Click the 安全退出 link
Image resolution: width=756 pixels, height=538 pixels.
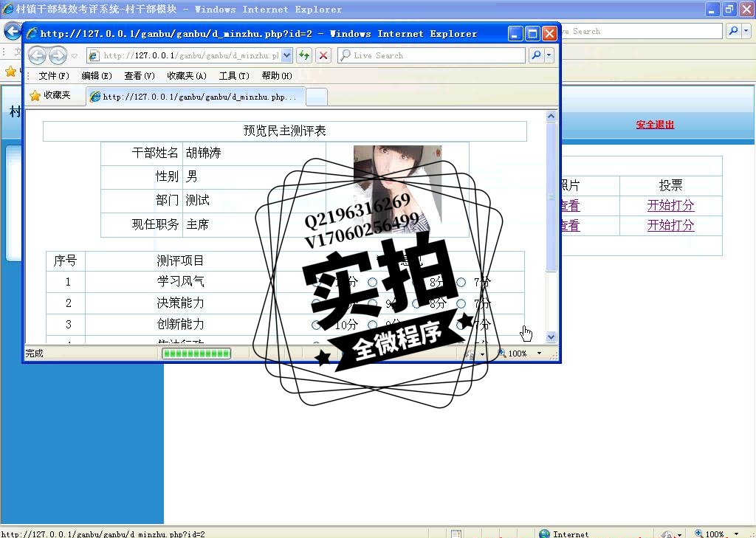click(x=655, y=125)
